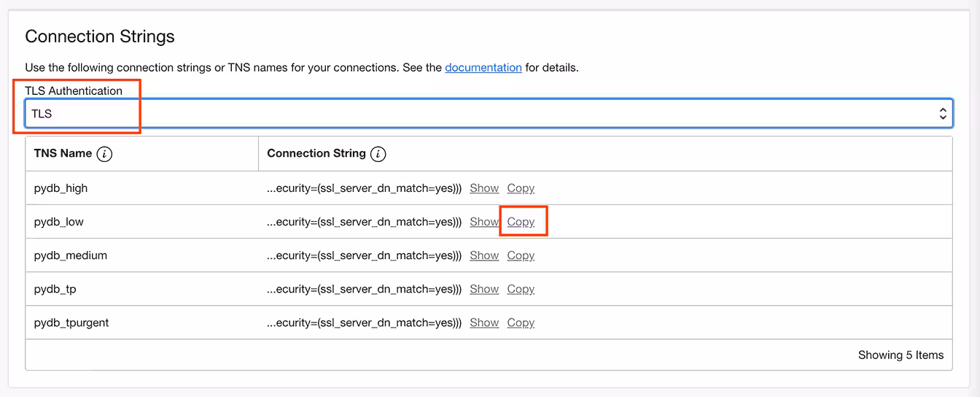
Task: Show the pydb_low connection string
Action: pyautogui.click(x=484, y=222)
